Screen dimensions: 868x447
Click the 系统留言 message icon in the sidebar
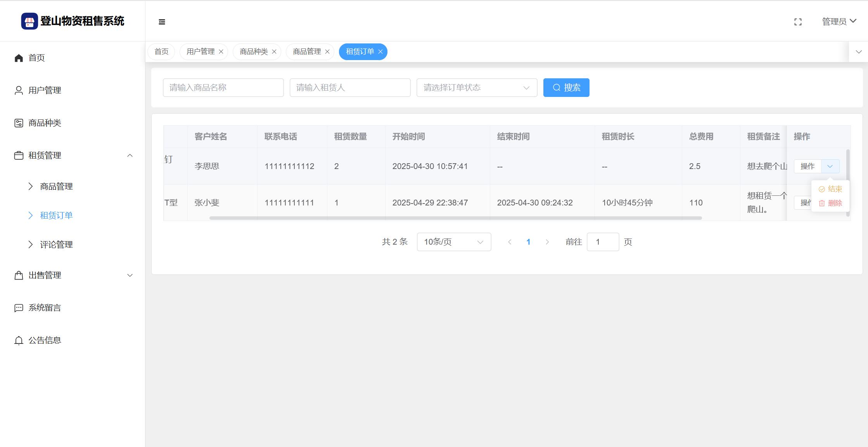[19, 308]
